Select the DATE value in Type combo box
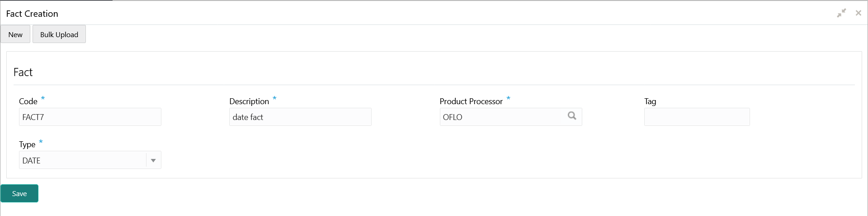 click(x=82, y=160)
